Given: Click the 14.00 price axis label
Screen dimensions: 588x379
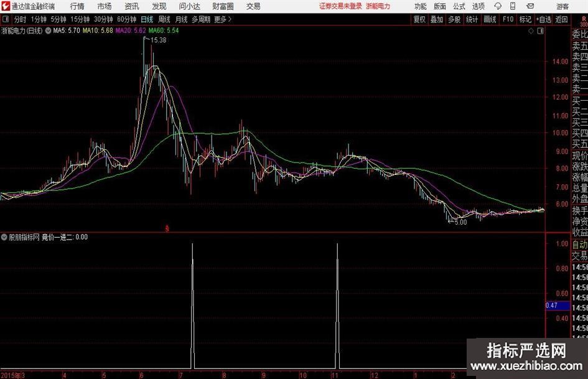Looking at the screenshot, I should pyautogui.click(x=560, y=62).
